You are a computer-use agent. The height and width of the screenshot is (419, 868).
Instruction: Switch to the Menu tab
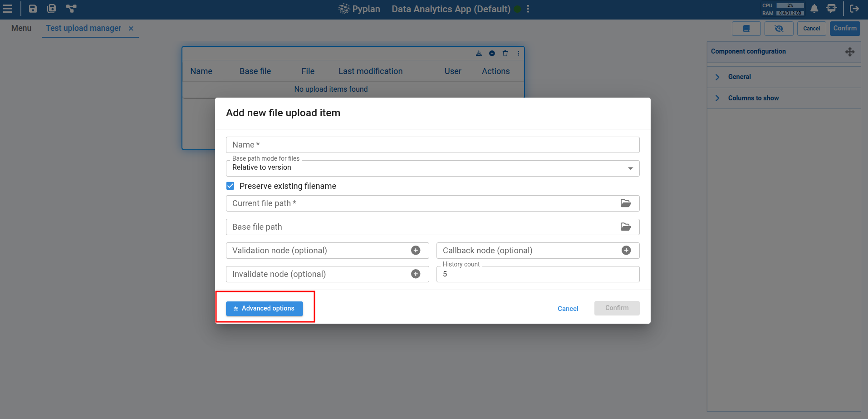tap(21, 28)
